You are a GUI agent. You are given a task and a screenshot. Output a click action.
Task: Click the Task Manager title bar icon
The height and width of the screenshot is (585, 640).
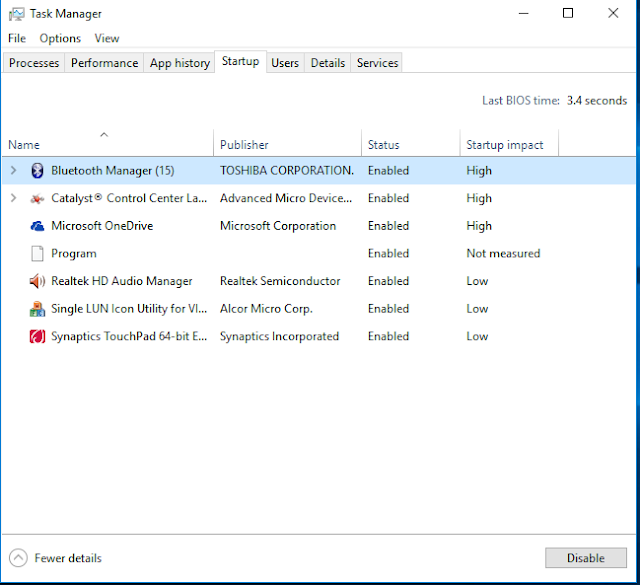17,14
